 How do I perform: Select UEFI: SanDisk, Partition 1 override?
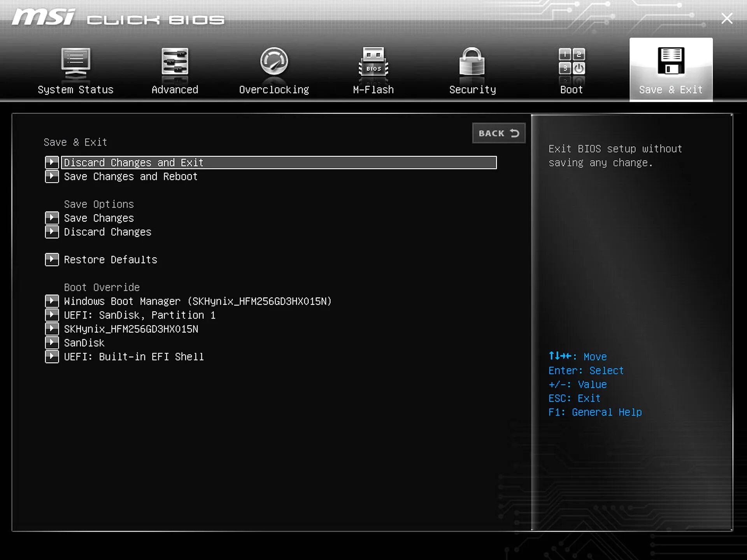140,315
